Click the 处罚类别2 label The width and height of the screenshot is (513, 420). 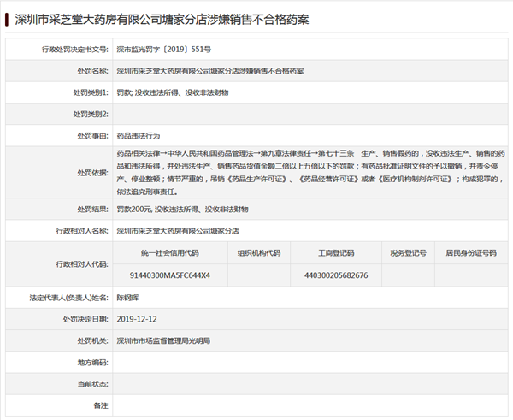pyautogui.click(x=91, y=115)
